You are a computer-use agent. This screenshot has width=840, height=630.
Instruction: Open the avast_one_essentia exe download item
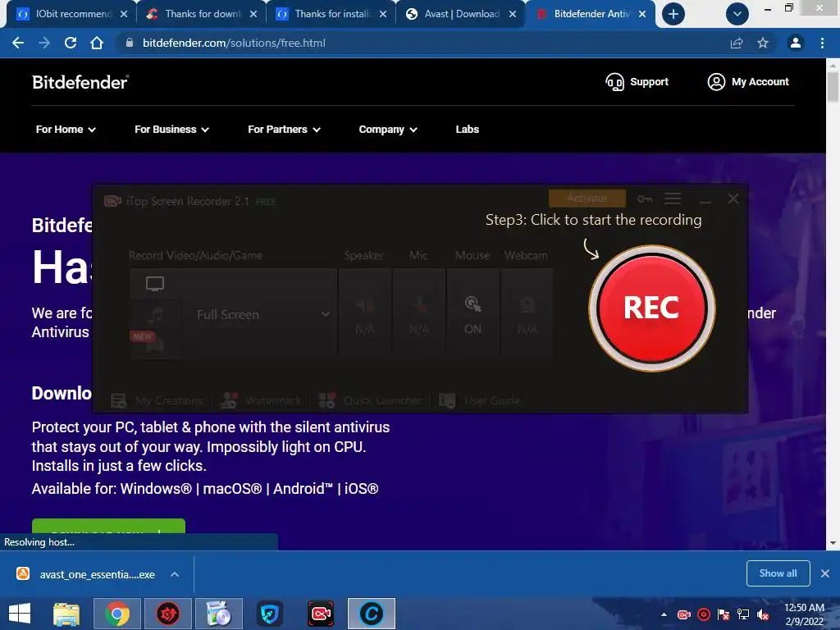(85, 574)
